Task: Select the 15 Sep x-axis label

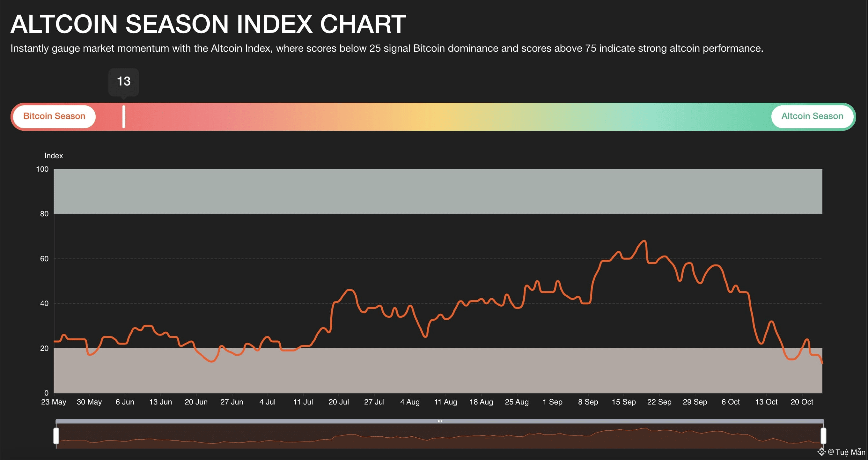Action: 623,402
